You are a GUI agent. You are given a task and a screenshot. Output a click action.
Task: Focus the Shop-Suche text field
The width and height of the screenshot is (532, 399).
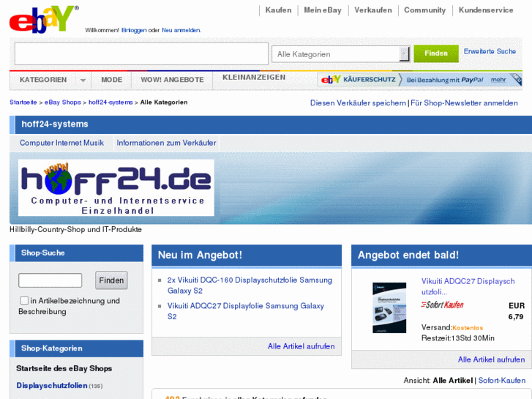[50, 280]
